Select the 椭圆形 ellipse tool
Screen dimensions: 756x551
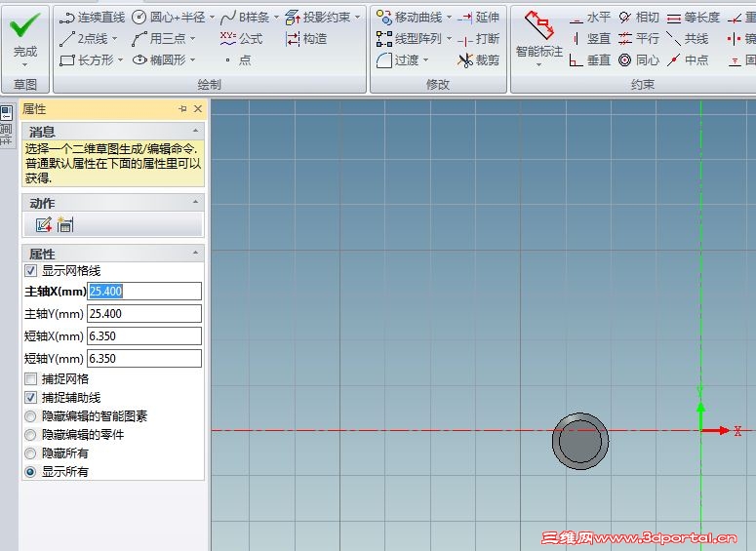tap(159, 59)
